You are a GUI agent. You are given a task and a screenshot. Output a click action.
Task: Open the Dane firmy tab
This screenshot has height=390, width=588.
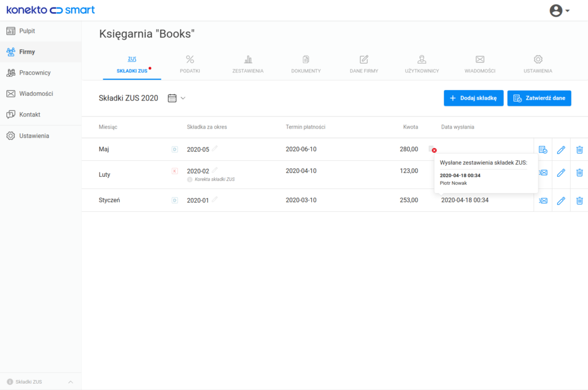[x=363, y=64]
